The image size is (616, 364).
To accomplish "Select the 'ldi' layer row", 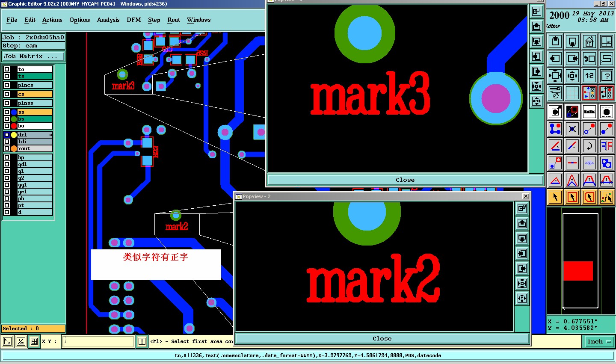I will point(35,142).
